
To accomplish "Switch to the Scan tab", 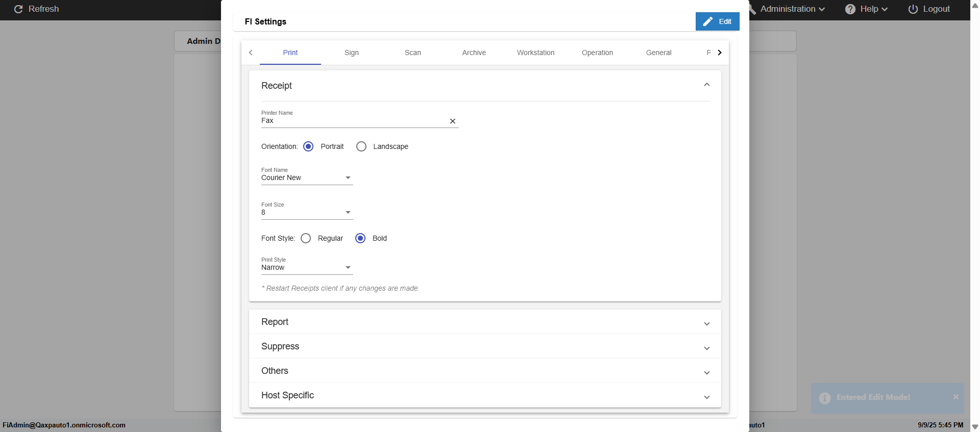I will [x=412, y=53].
